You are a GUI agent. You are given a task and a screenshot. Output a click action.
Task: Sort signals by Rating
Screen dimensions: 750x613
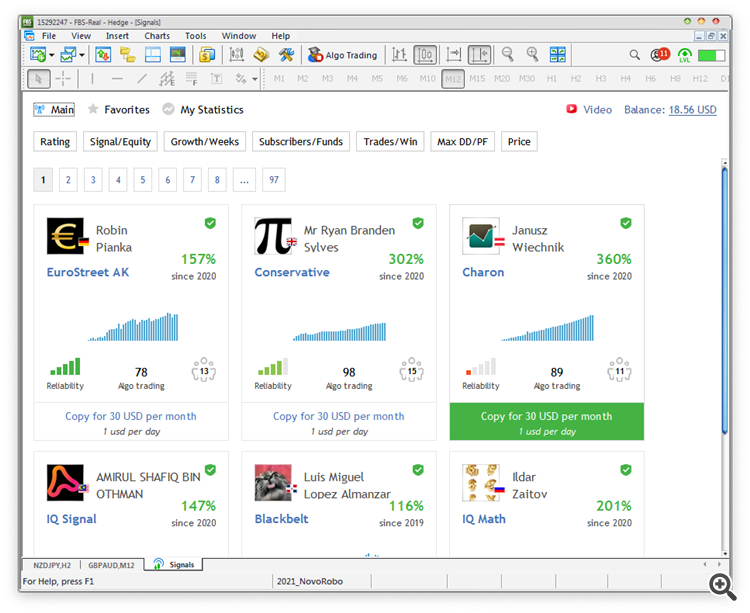(55, 142)
